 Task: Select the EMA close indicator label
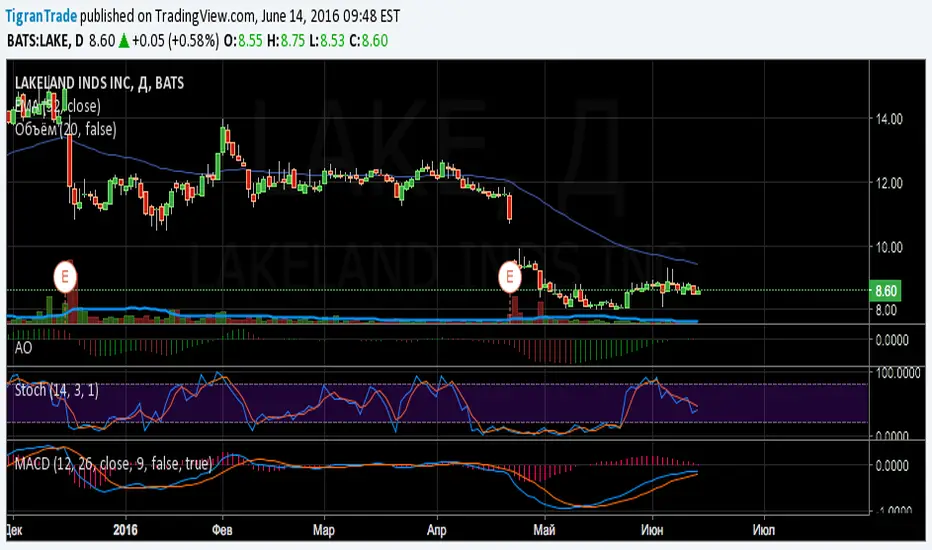[x=58, y=106]
